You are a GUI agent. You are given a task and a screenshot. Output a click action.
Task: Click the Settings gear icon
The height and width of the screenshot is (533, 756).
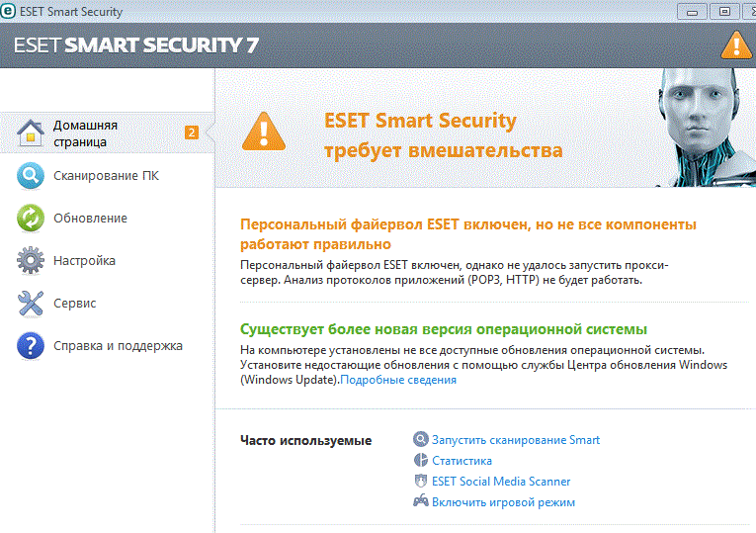(x=32, y=261)
